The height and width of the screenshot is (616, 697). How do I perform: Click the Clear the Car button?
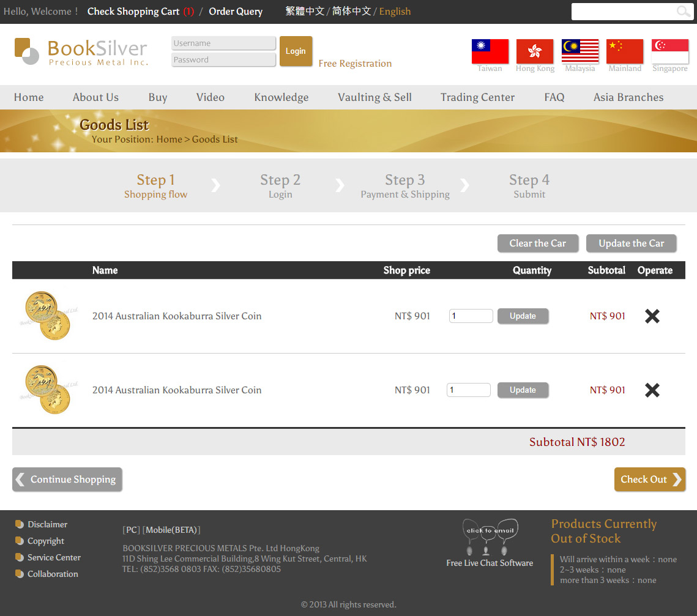[x=537, y=243]
